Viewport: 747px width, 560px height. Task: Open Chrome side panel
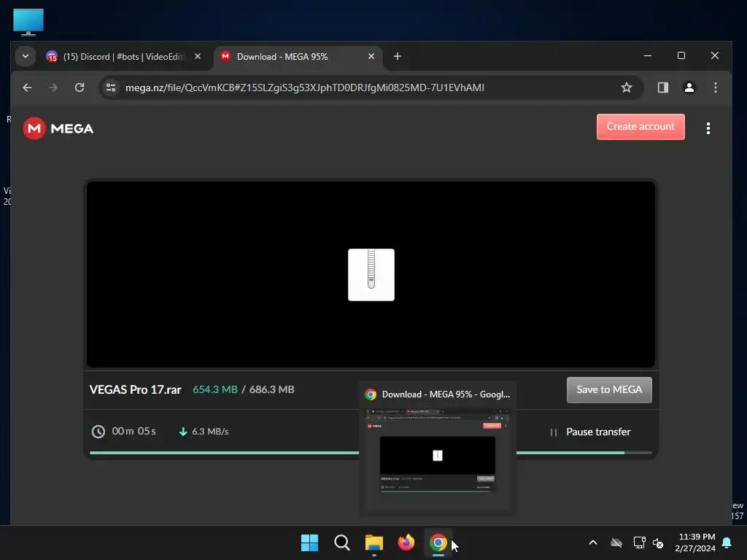tap(662, 87)
